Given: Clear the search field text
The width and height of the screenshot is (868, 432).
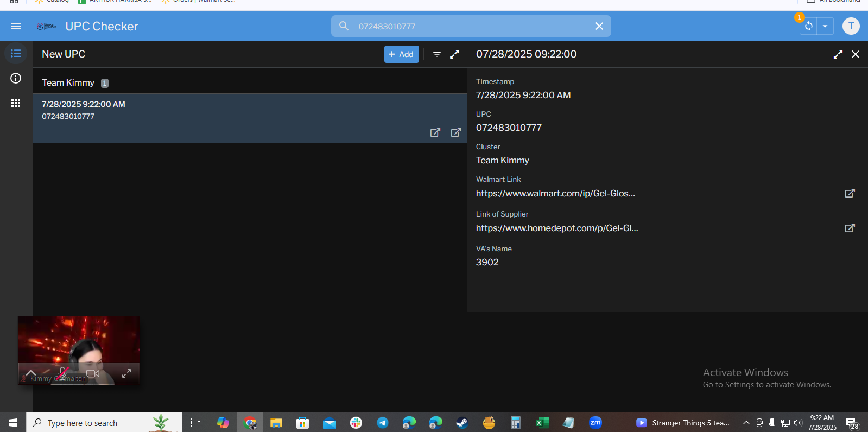Looking at the screenshot, I should [x=599, y=26].
